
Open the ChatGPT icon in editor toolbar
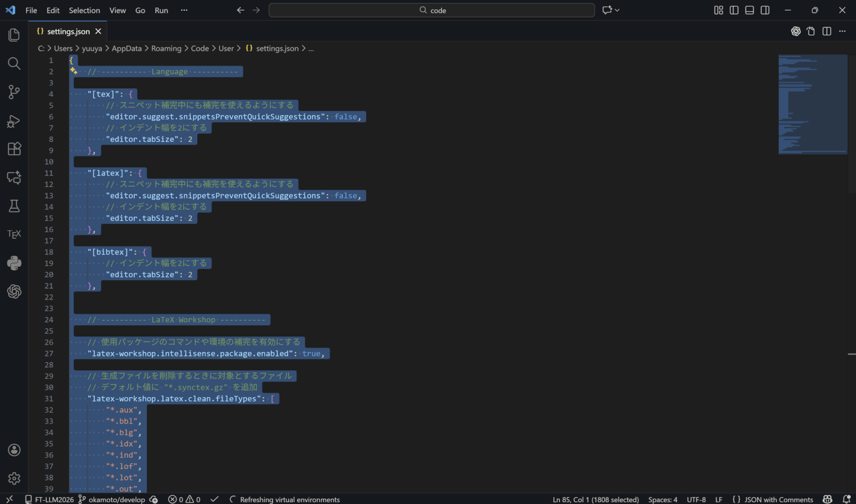pyautogui.click(x=795, y=31)
